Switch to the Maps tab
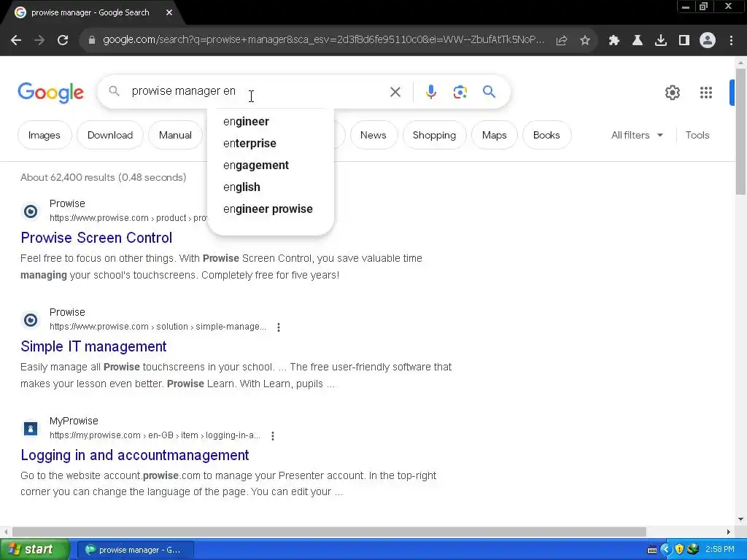The image size is (747, 560). pyautogui.click(x=494, y=135)
